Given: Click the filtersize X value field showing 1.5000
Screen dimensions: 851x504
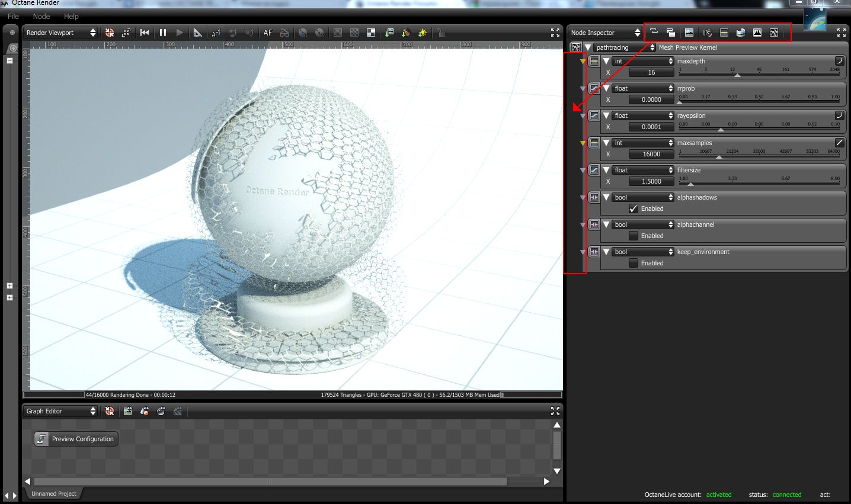Looking at the screenshot, I should pos(651,181).
